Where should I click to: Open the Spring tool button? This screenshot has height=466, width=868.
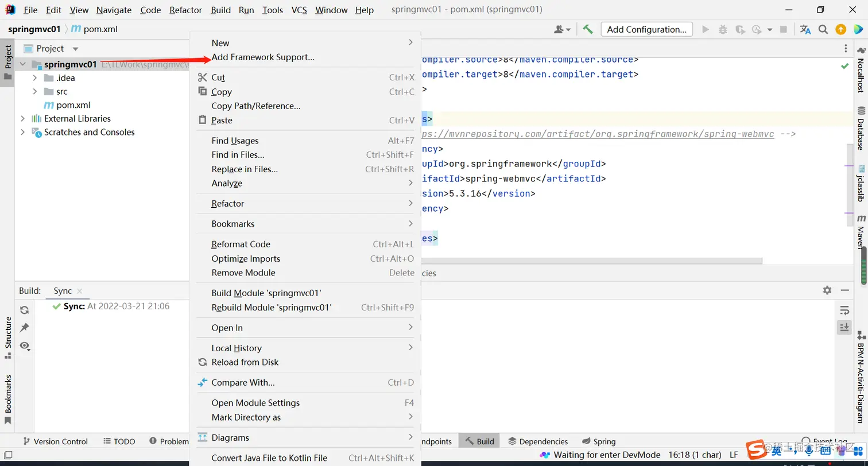[599, 441]
